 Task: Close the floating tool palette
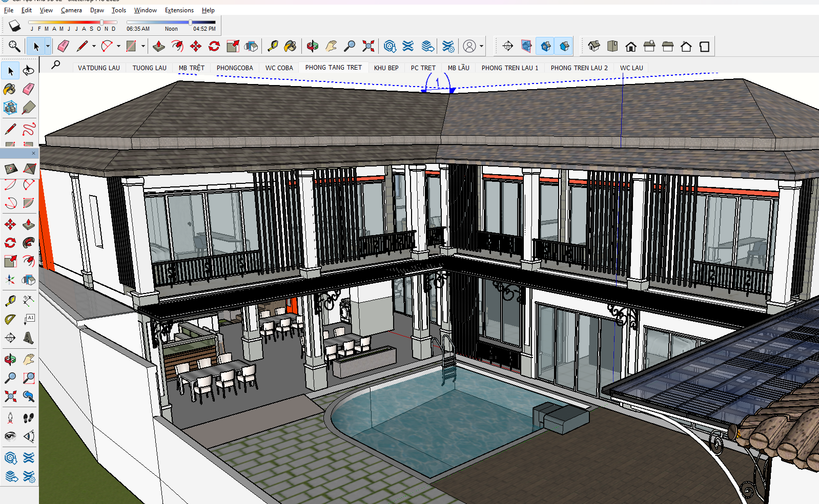[34, 153]
